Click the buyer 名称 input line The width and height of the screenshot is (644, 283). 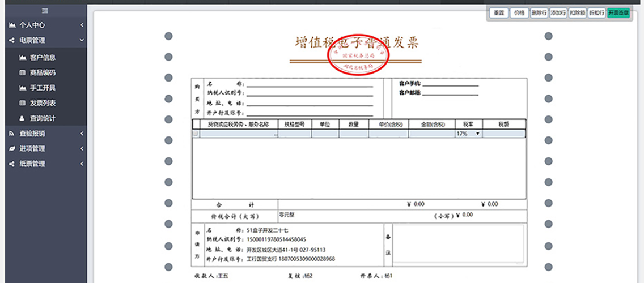[310, 83]
